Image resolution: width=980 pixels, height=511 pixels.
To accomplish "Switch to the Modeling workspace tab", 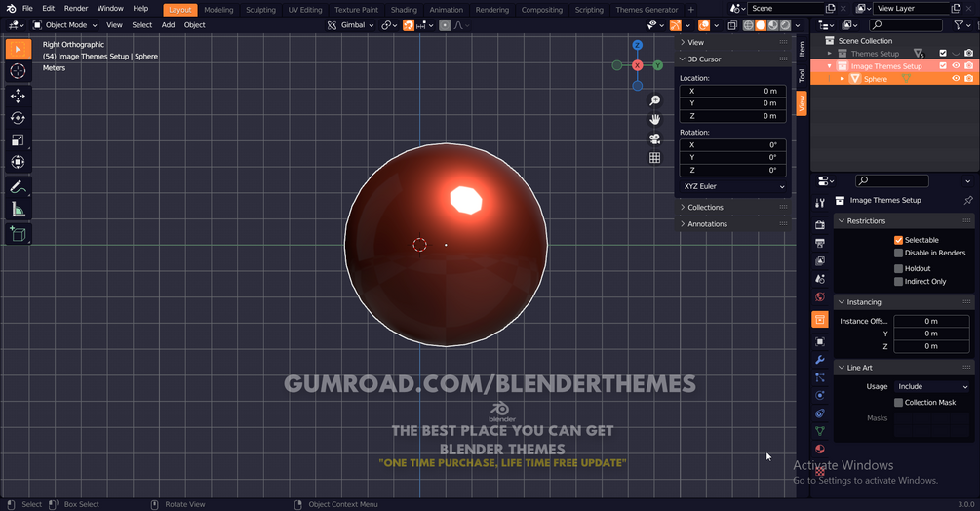I will 218,10.
